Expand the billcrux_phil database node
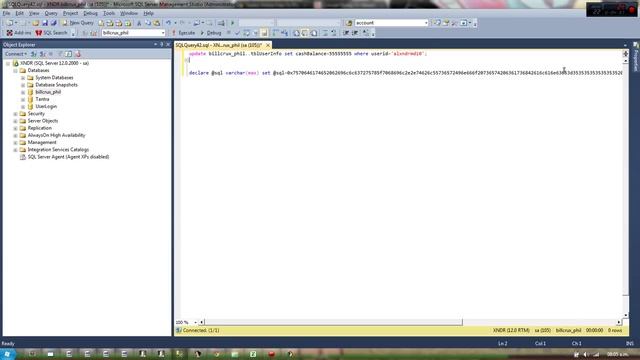 [23, 92]
